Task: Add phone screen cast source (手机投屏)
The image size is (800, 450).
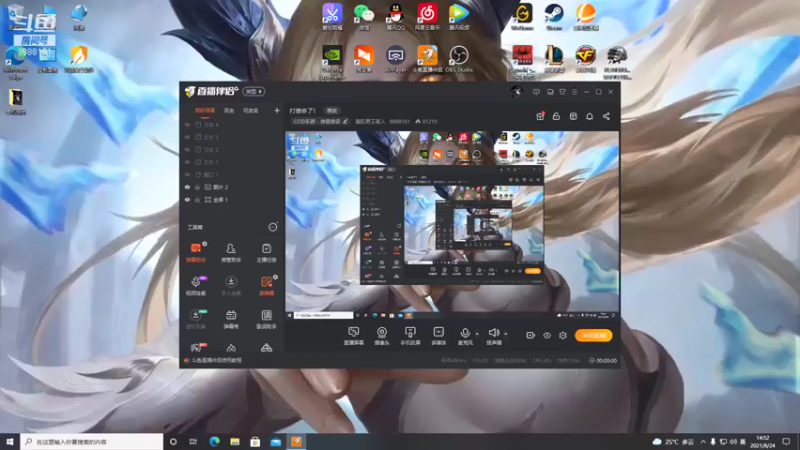Action: pos(410,336)
